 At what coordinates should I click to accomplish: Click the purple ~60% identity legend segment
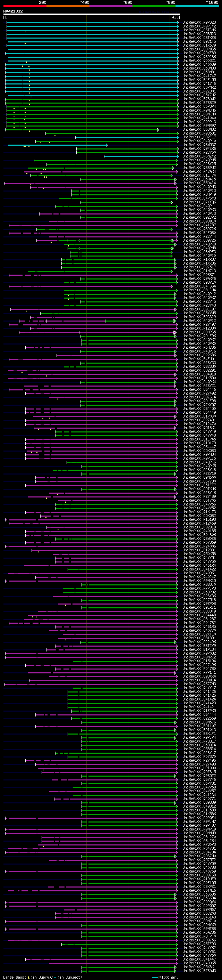click(x=111, y=6)
